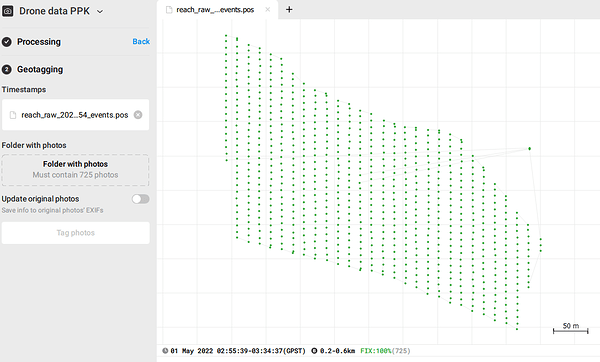This screenshot has width=600, height=362.
Task: Close the reach_raw events.pos tab
Action: click(267, 10)
